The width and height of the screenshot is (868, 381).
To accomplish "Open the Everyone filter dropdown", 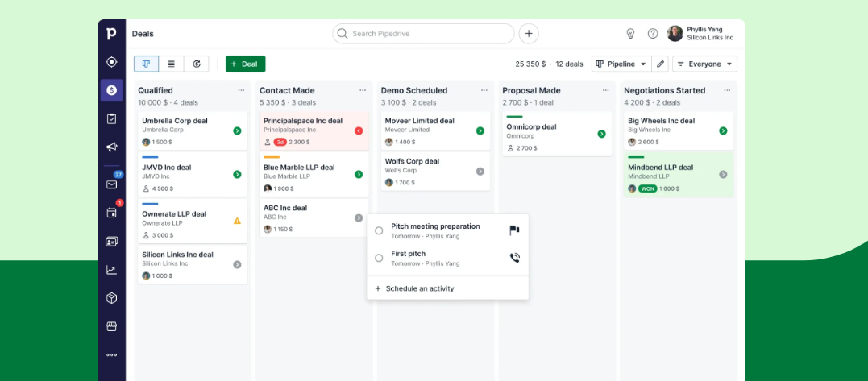I will click(704, 64).
